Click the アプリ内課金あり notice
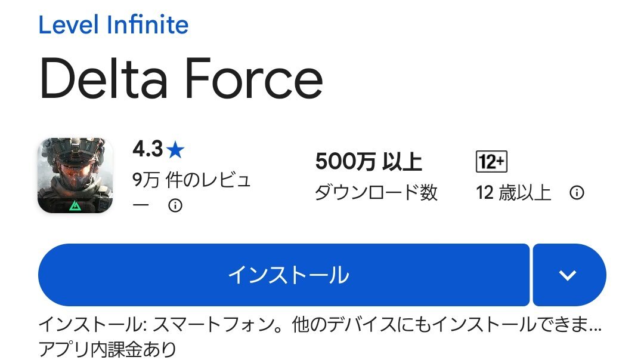 coord(107,349)
